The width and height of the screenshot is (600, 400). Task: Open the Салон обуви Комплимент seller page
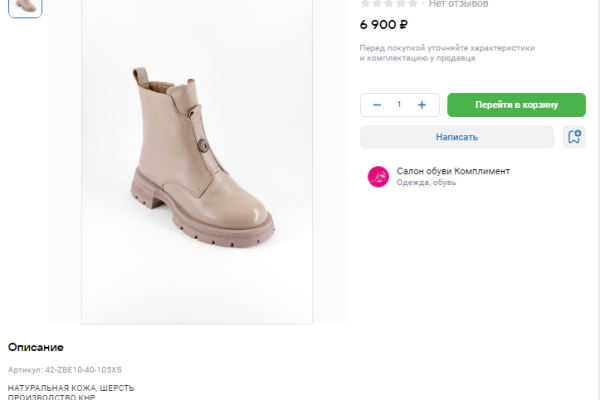click(x=453, y=171)
